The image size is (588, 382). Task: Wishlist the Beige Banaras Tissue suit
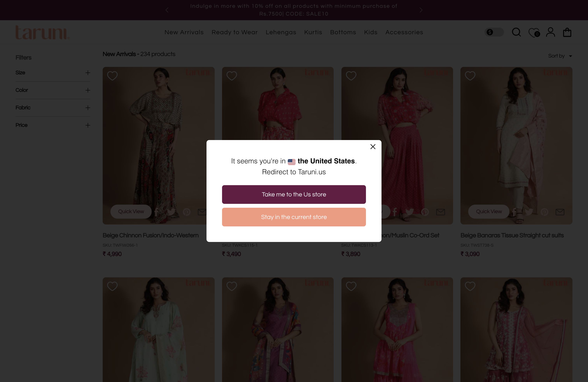tap(470, 76)
